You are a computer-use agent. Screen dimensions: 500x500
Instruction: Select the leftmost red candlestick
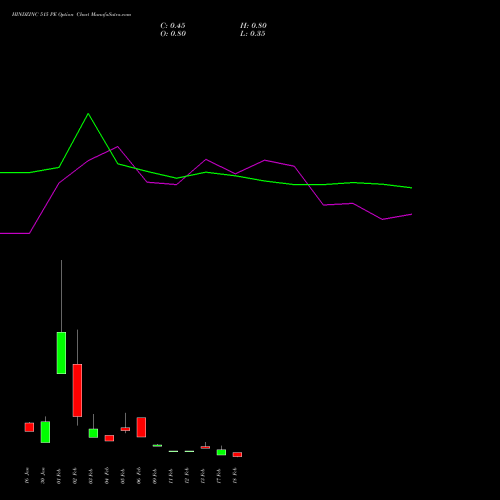pyautogui.click(x=29, y=427)
